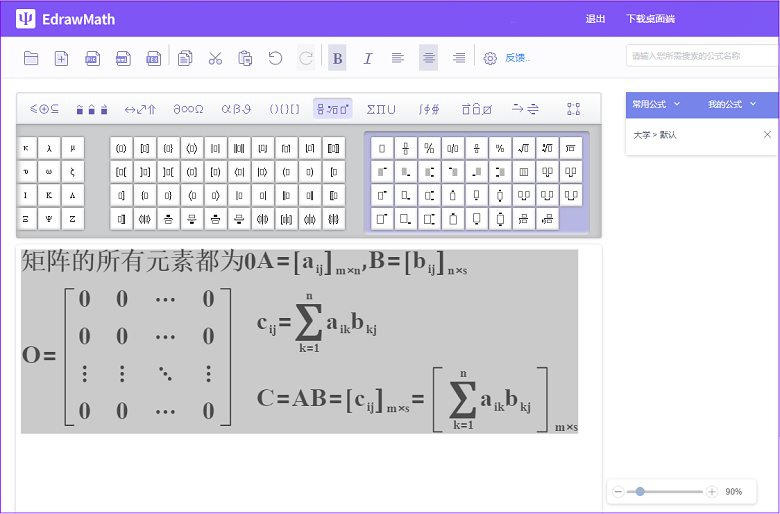Insert Greek letter ω
The width and height of the screenshot is (780, 514).
click(49, 172)
